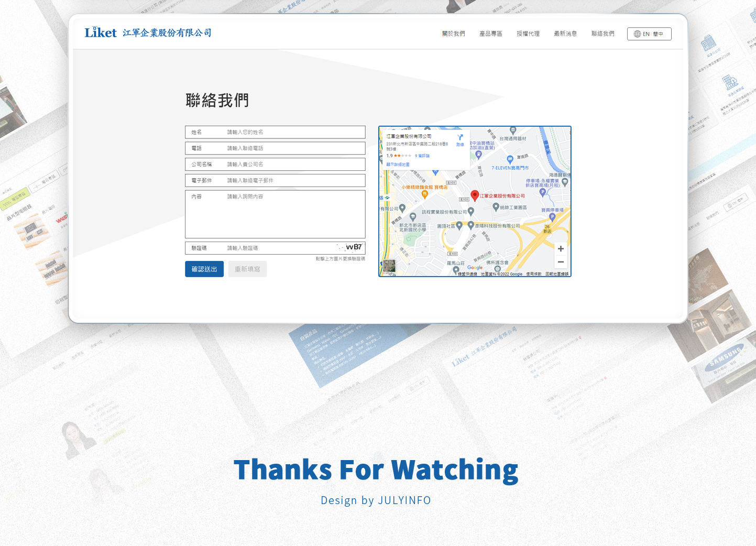
Task: Click the 重新填寫 reset button
Action: [x=247, y=269]
